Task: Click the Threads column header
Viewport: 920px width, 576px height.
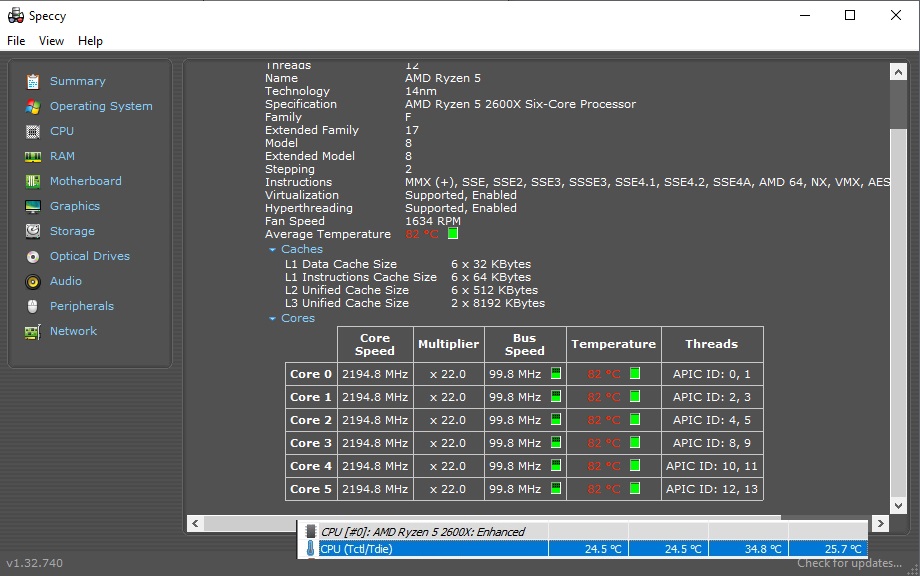Action: coord(712,344)
